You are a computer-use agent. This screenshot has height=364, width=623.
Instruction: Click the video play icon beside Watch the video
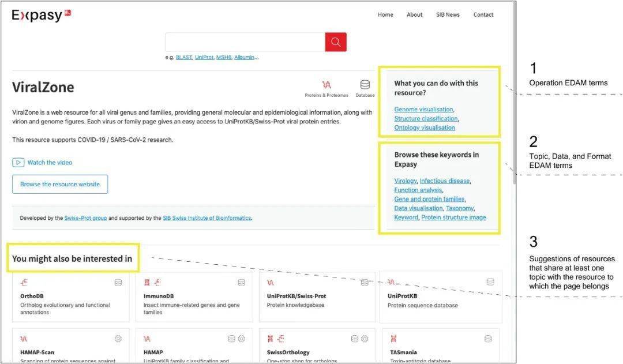click(x=18, y=163)
